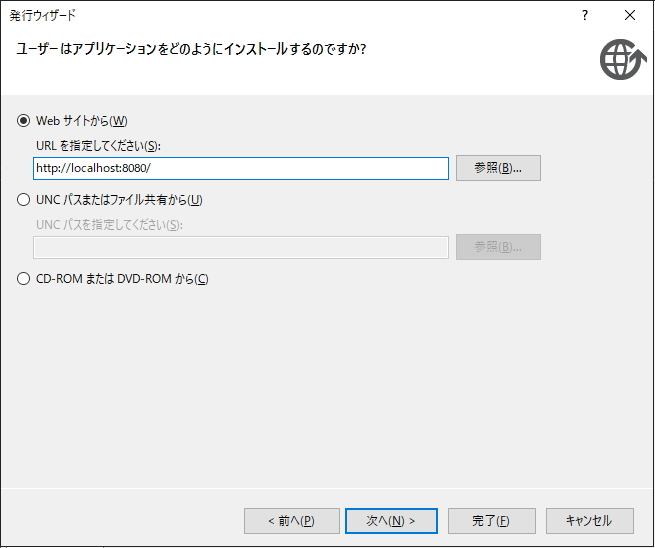
Task: Click 参照(B)... button next to URL field
Action: 498,168
